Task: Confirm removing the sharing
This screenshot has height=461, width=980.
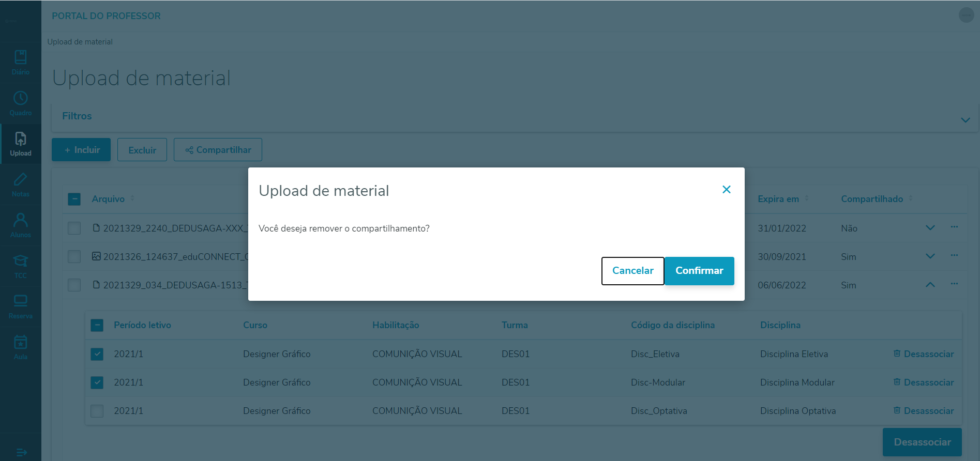Action: (x=699, y=271)
